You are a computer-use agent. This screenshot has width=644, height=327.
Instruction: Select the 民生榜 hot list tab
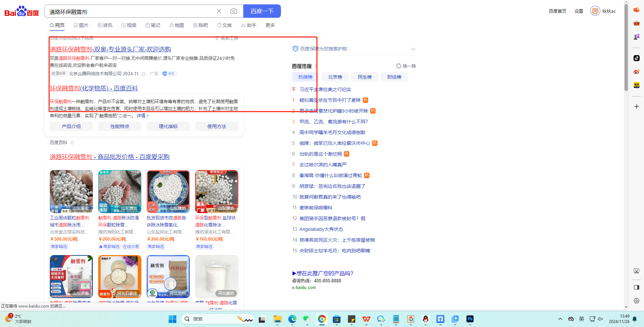click(365, 77)
